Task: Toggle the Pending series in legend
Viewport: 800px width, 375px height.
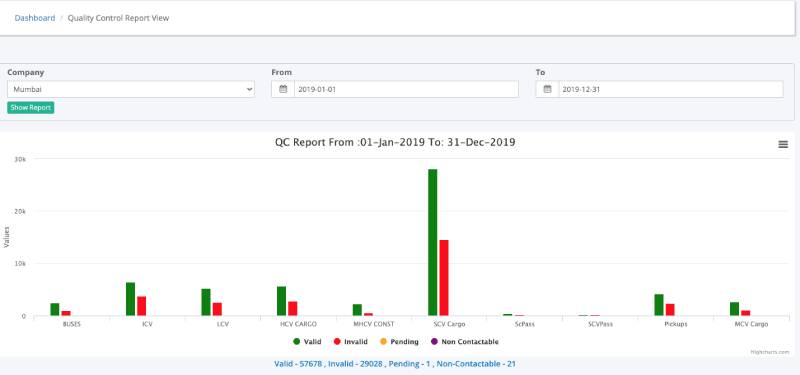Action: [x=399, y=342]
